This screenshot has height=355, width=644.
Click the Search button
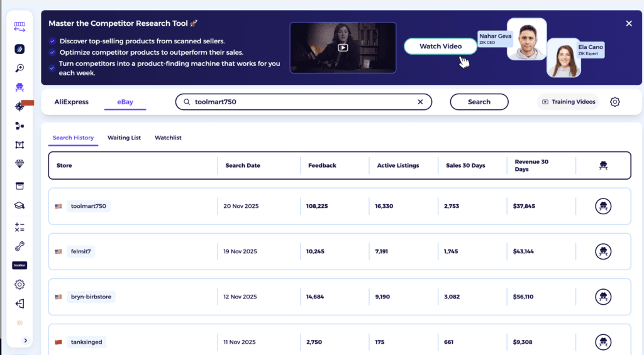(479, 102)
